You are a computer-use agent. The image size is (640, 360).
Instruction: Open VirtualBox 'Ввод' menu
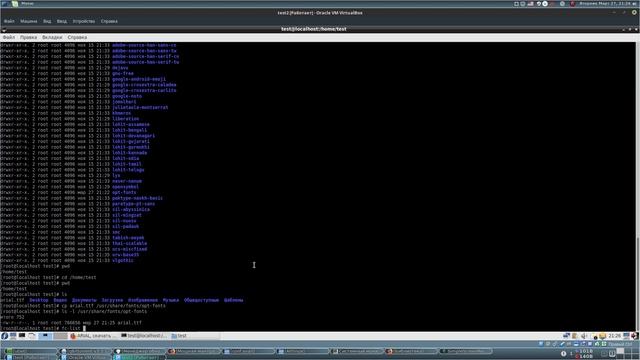[62, 21]
